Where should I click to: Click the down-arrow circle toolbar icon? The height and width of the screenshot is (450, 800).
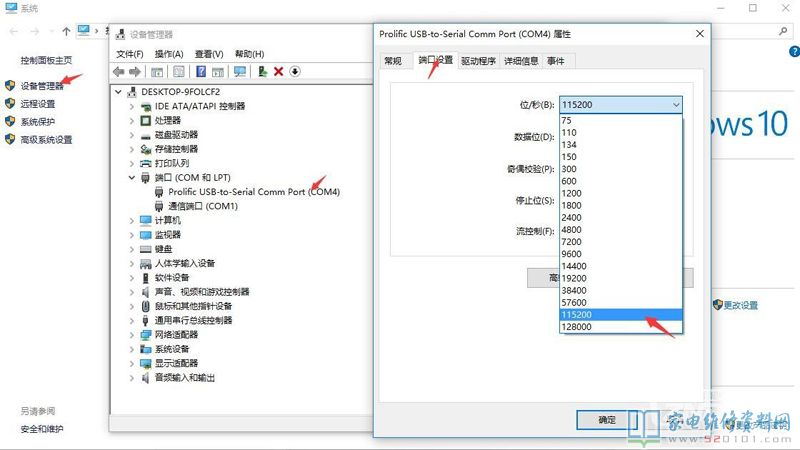296,72
